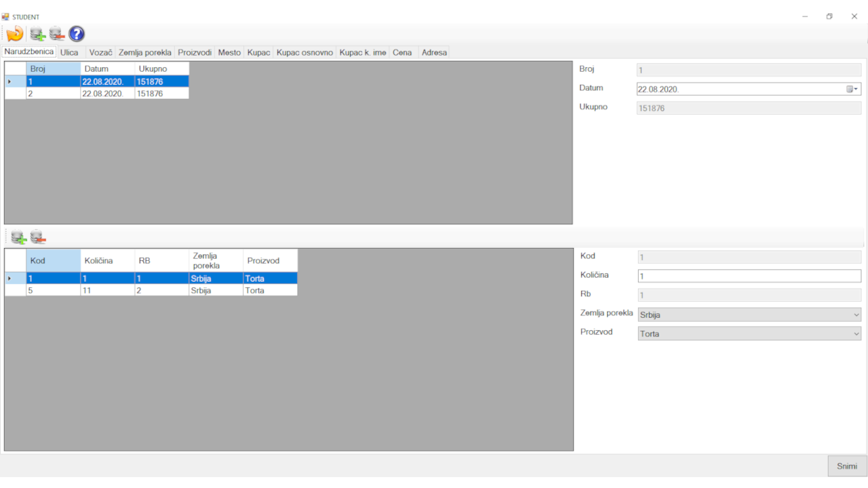The height and width of the screenshot is (488, 868).
Task: Click Količina cell with value 11
Action: pyautogui.click(x=107, y=290)
